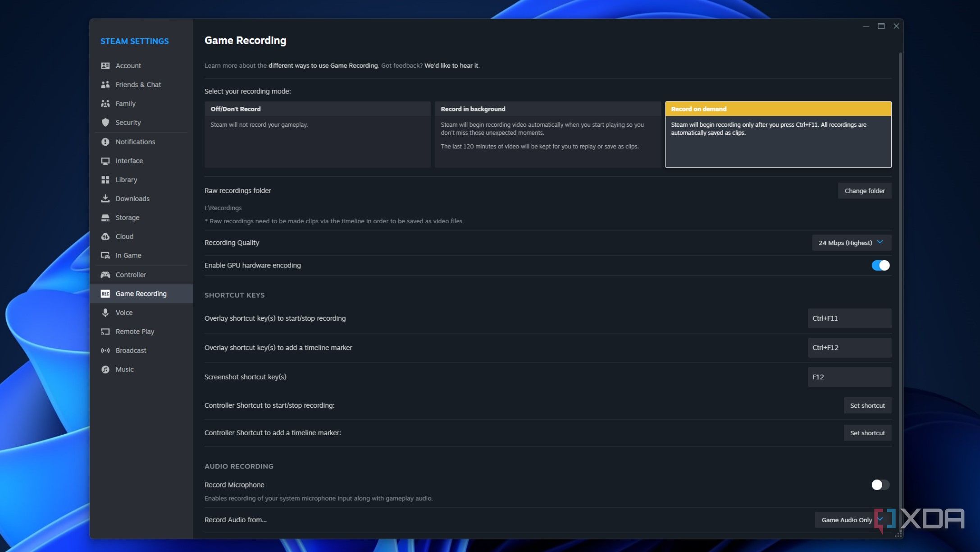
Task: Click the Friends & Chat people icon
Action: pos(105,85)
